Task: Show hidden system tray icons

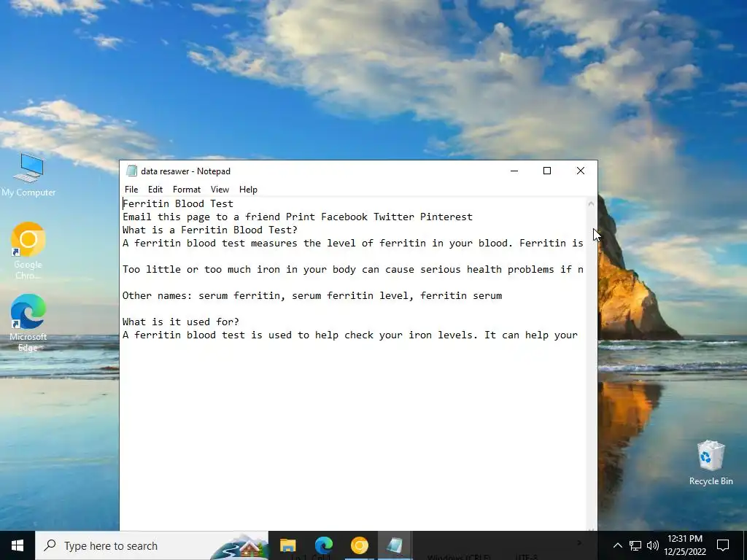Action: pos(617,545)
